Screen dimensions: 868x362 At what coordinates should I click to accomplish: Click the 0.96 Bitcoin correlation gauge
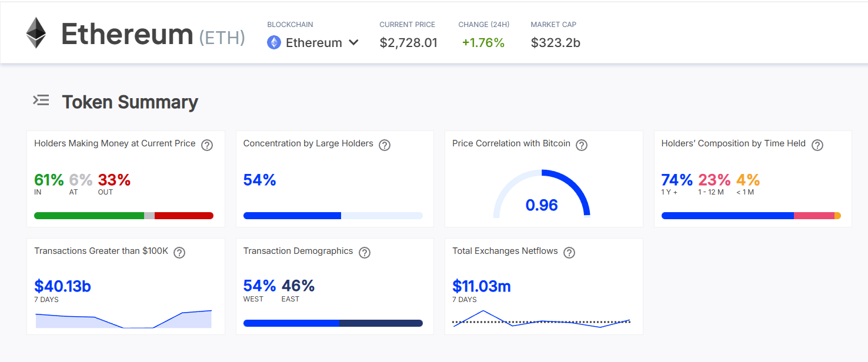(542, 193)
